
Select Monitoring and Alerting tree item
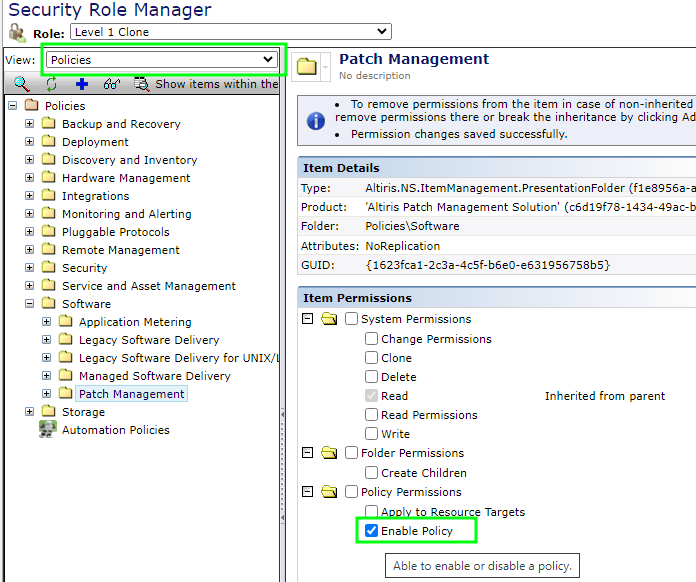[127, 214]
